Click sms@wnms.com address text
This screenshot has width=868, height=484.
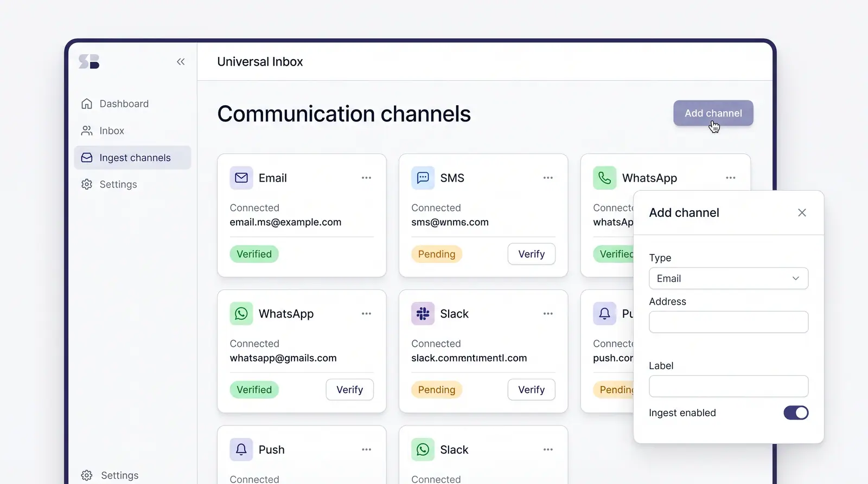click(x=450, y=222)
